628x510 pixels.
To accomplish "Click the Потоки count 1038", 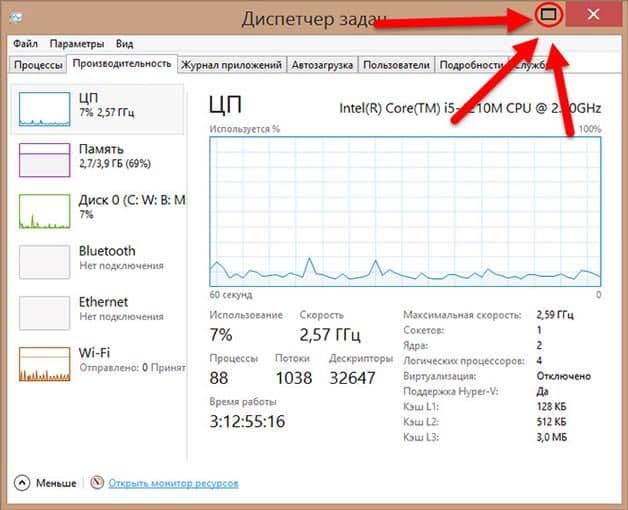I will point(294,378).
